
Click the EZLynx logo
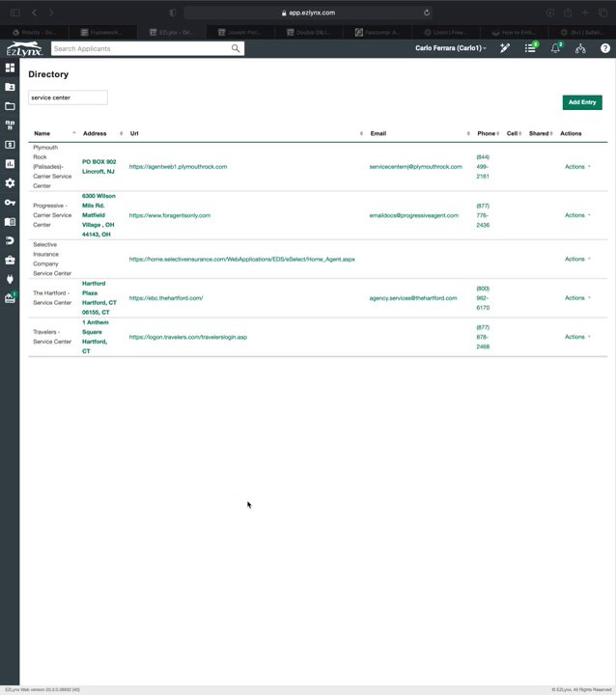(24, 49)
